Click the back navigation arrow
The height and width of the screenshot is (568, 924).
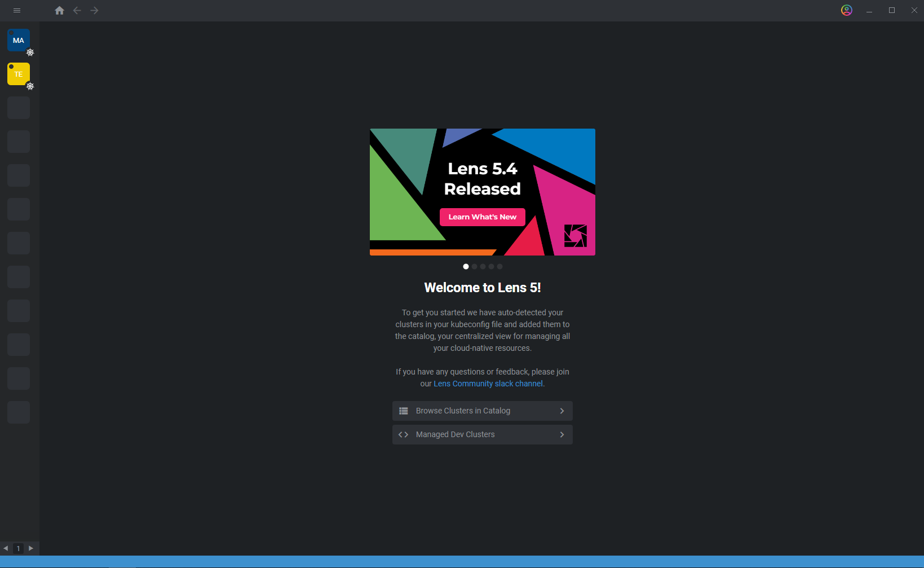coord(77,10)
